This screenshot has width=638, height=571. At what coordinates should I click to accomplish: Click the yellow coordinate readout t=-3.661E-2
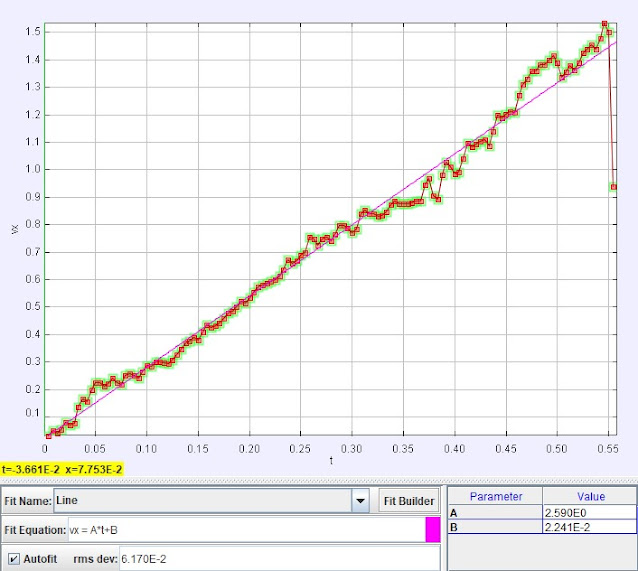[61, 469]
